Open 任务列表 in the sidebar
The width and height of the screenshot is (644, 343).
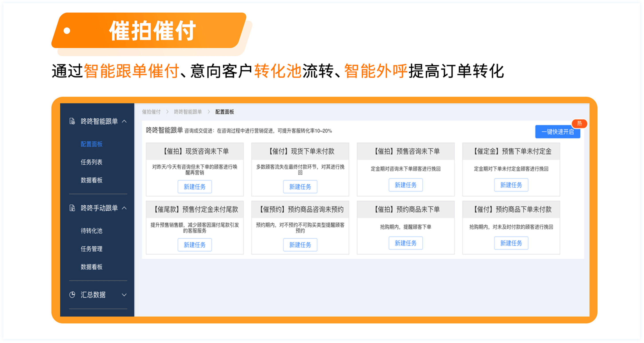point(92,162)
